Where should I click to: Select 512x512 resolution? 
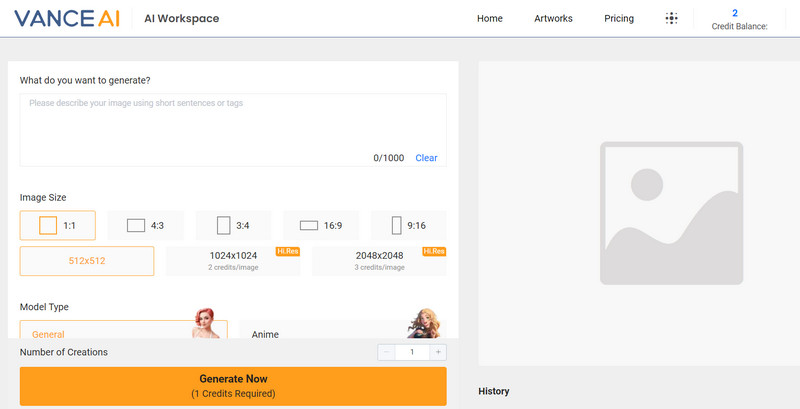[x=87, y=261]
